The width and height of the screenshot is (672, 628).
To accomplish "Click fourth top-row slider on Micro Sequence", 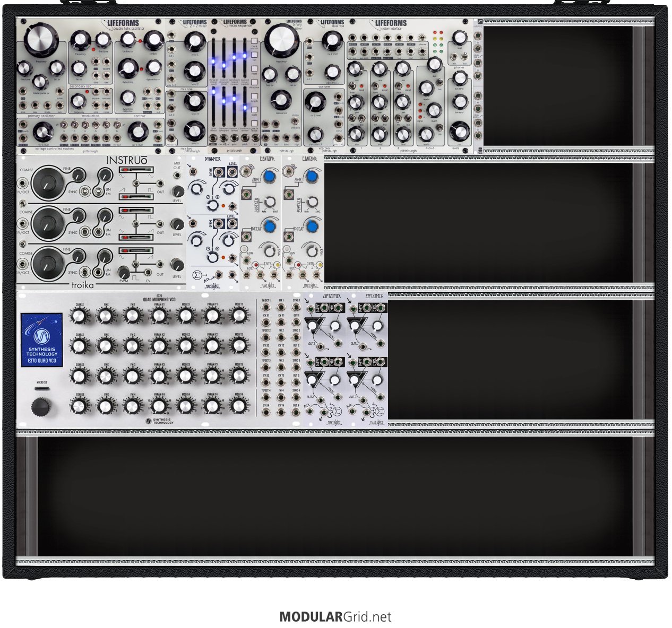I will tap(245, 59).
